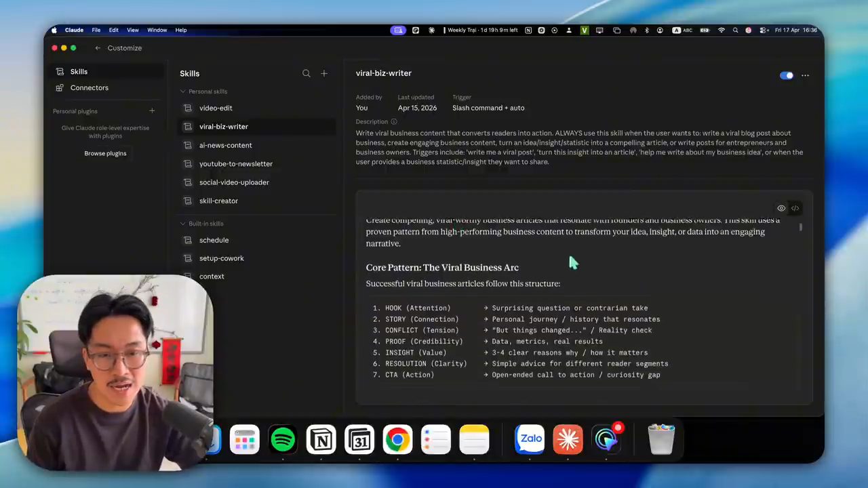Go back using the Customize arrow
Viewport: 868px width, 488px height.
pos(98,48)
